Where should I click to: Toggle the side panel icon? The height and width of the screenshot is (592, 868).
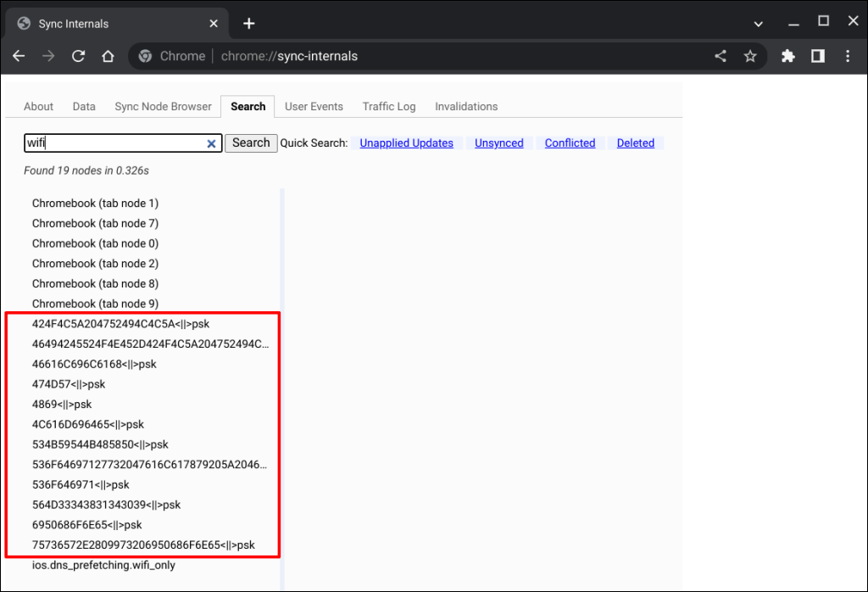point(818,56)
